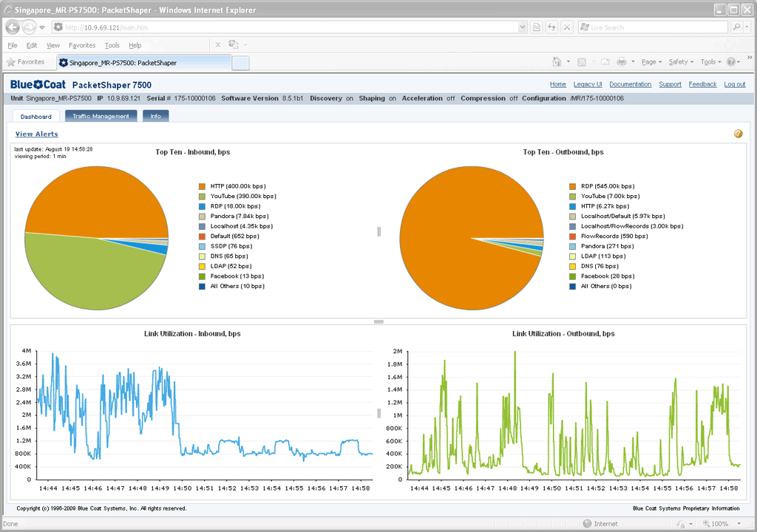Click HTTP orange swatch in Inbound legend

203,186
